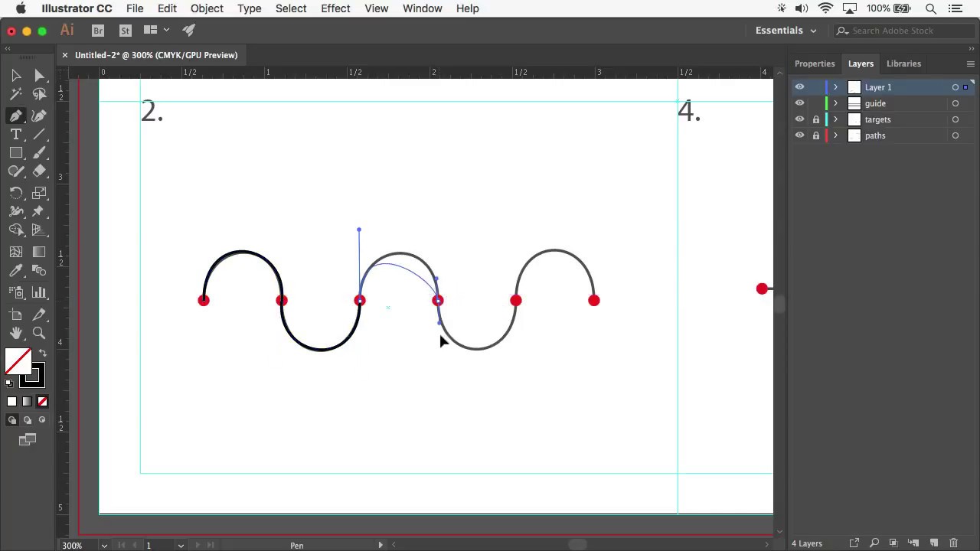This screenshot has width=980, height=551.
Task: Select the Gradient tool
Action: coord(39,252)
